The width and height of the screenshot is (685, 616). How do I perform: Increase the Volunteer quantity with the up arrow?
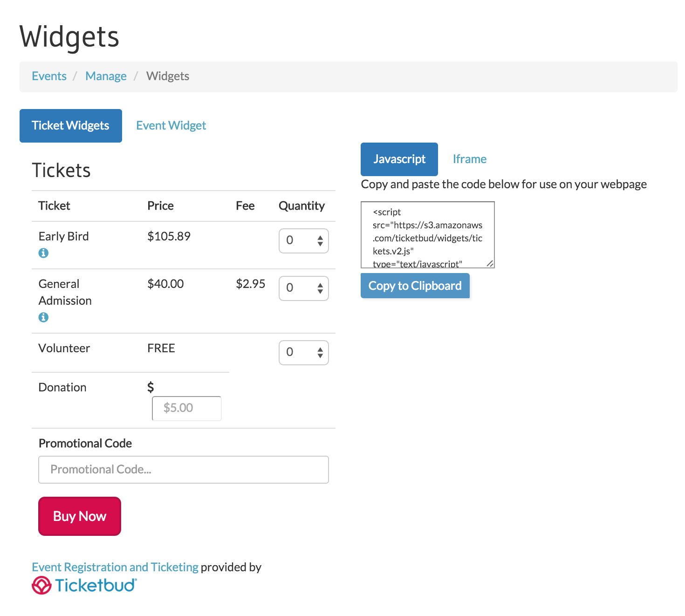pyautogui.click(x=320, y=349)
